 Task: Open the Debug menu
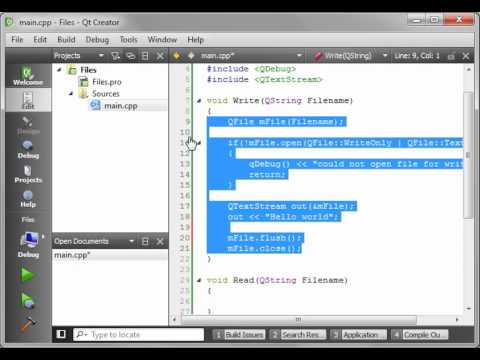tap(97, 40)
